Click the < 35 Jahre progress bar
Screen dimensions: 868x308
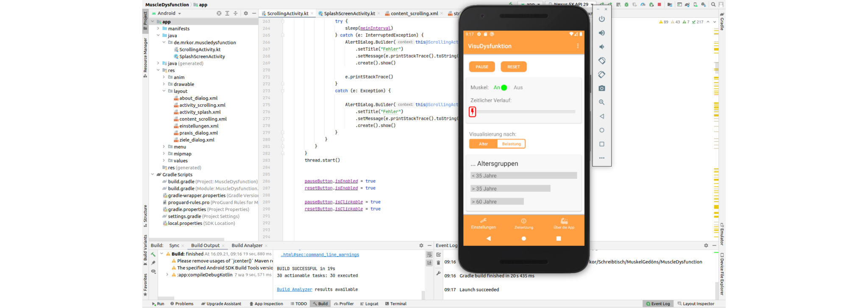click(x=523, y=175)
